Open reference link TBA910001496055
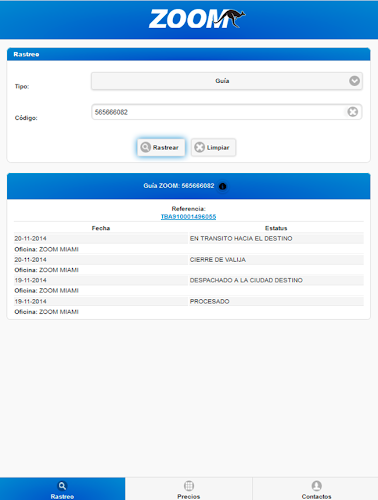 (188, 217)
